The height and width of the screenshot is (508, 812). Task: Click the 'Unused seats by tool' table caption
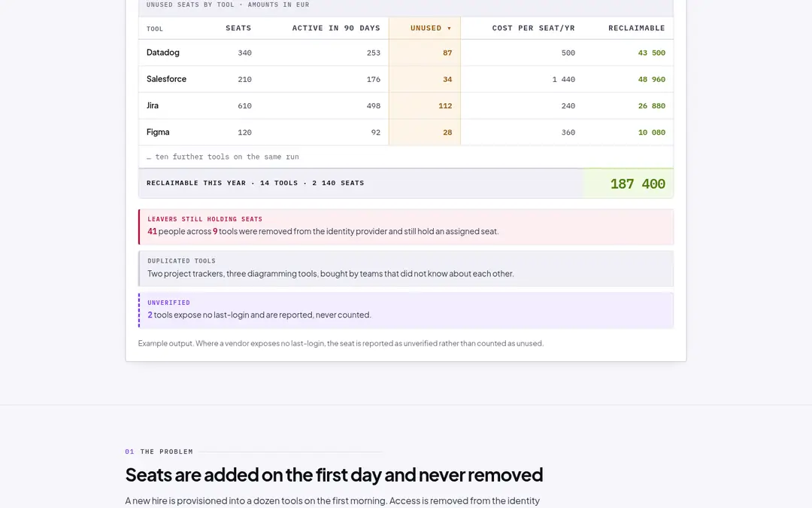coord(228,5)
